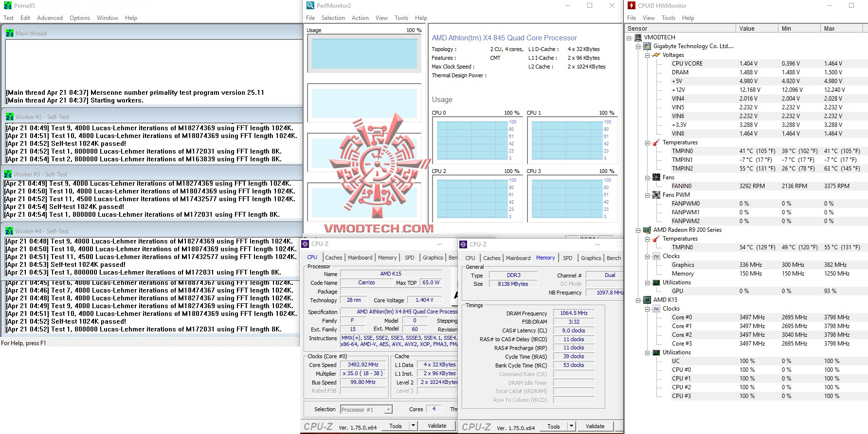This screenshot has width=868, height=434.
Task: Click the Core Speed value 3492.92 MHz in CPU-Z
Action: pos(363,365)
